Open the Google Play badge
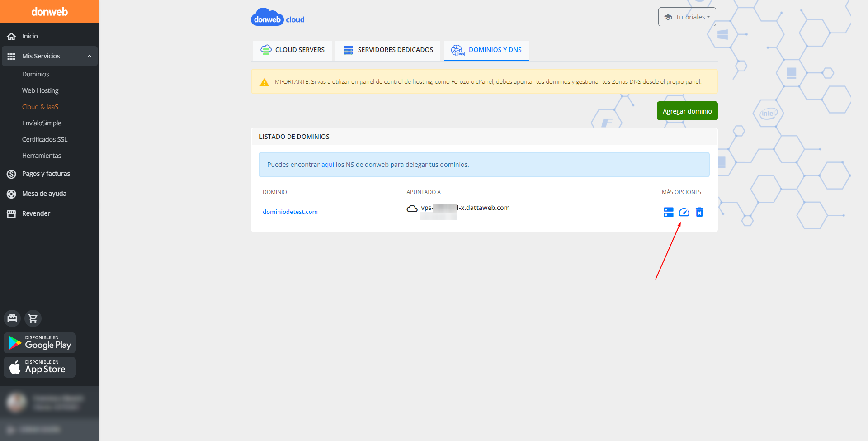The height and width of the screenshot is (441, 868). click(x=40, y=343)
